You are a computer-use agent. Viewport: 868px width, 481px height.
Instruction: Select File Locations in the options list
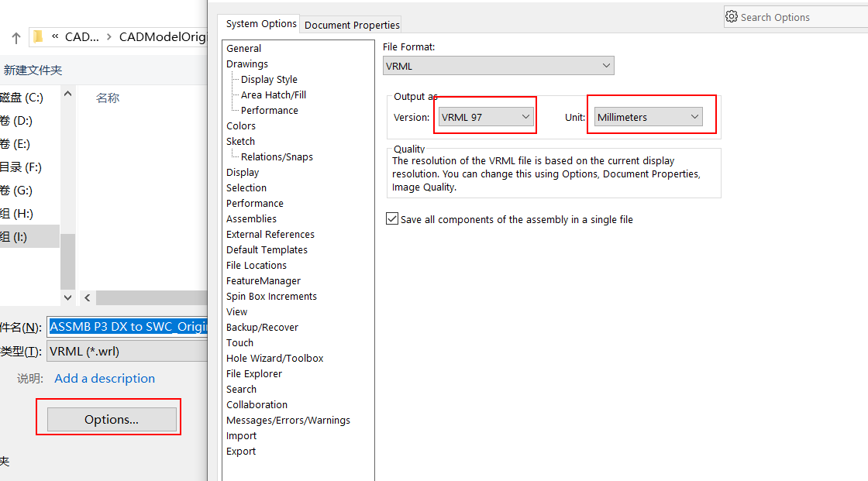pos(256,265)
